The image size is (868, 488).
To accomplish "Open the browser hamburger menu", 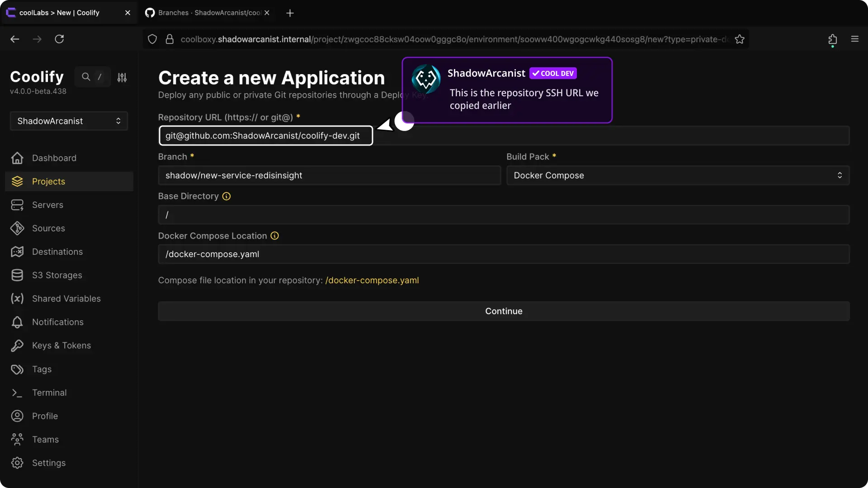I will 854,39.
